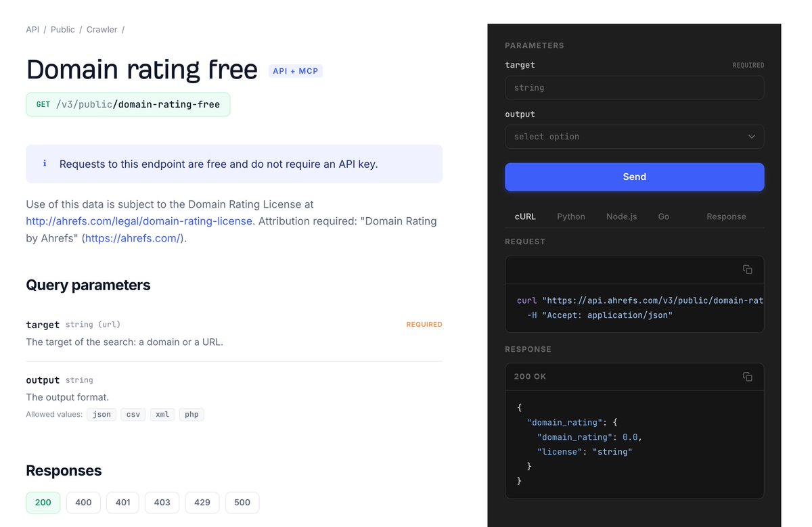
Task: Select the 429 response code
Action: 202,503
